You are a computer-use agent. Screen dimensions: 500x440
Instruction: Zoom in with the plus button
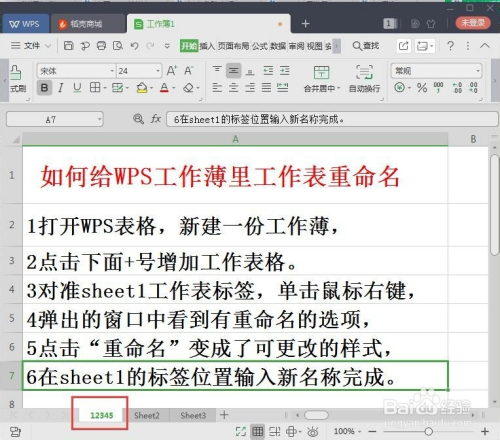485,432
